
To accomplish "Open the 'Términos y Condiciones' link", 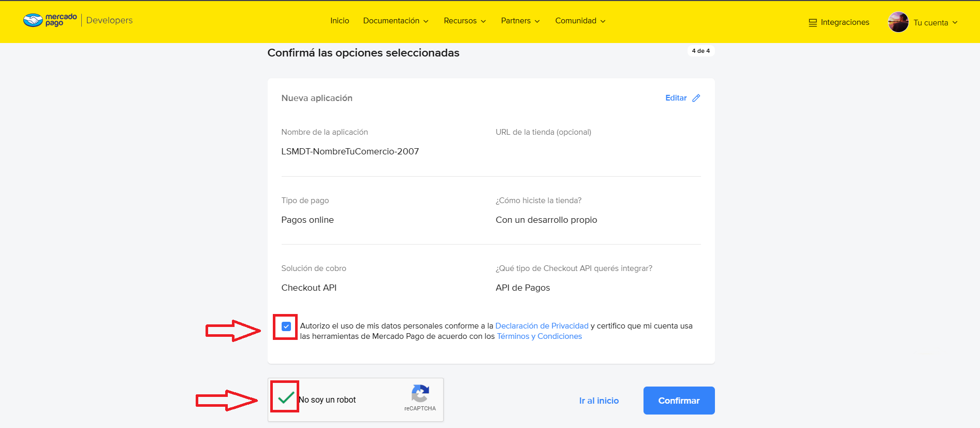I will 539,336.
